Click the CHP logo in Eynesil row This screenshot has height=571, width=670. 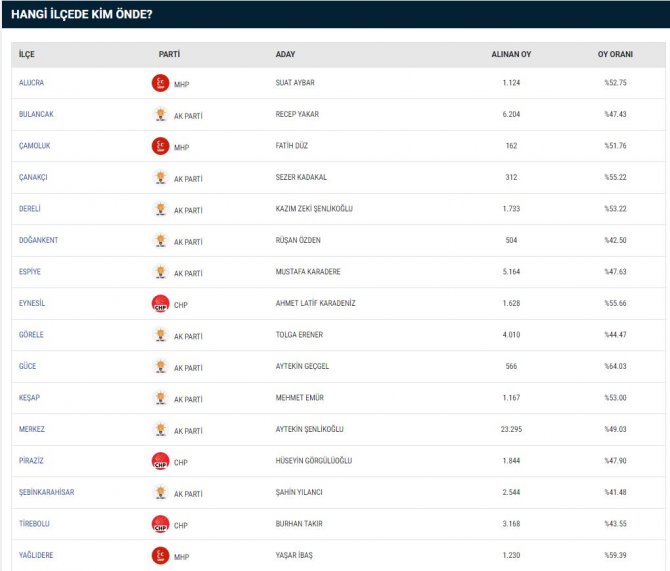(160, 304)
